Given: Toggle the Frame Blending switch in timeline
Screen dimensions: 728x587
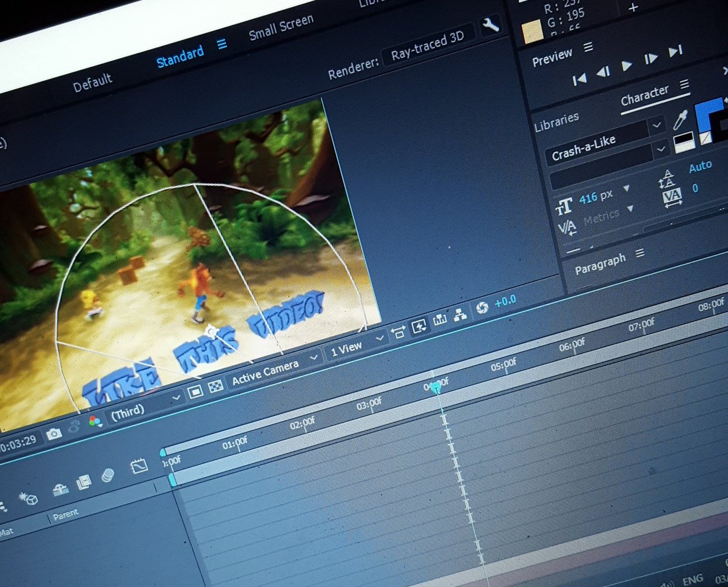Looking at the screenshot, I should coord(84,483).
